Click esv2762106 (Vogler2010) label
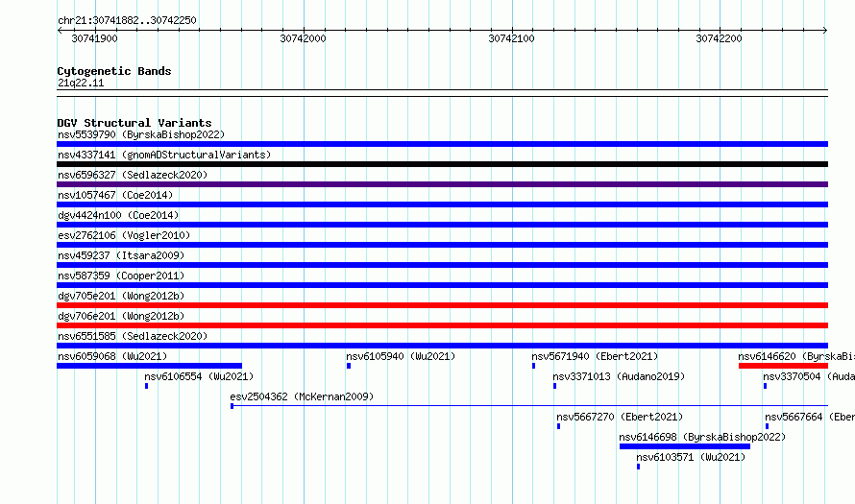 124,235
